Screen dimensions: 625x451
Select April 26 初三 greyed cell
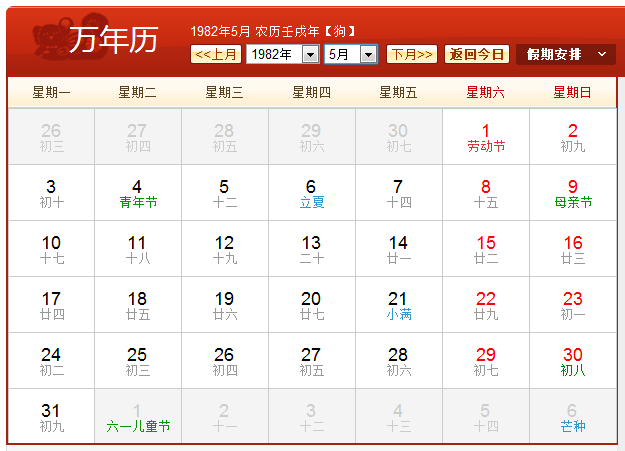pos(51,136)
